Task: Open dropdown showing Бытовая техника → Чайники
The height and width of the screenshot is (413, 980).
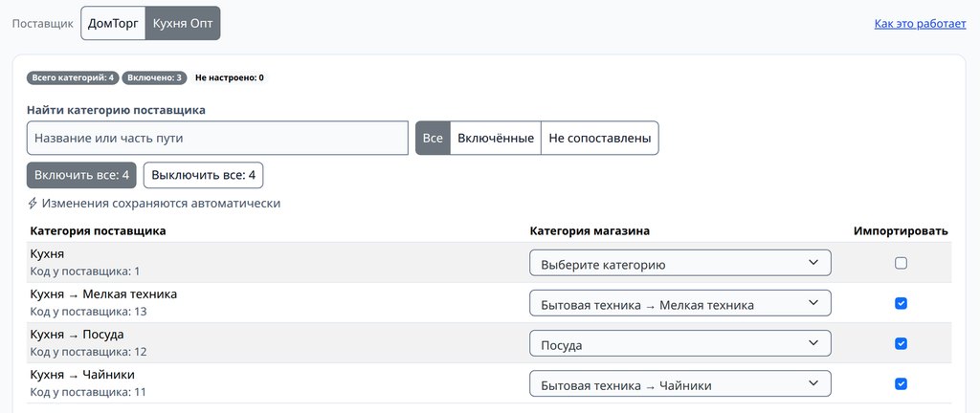Action: click(x=680, y=383)
